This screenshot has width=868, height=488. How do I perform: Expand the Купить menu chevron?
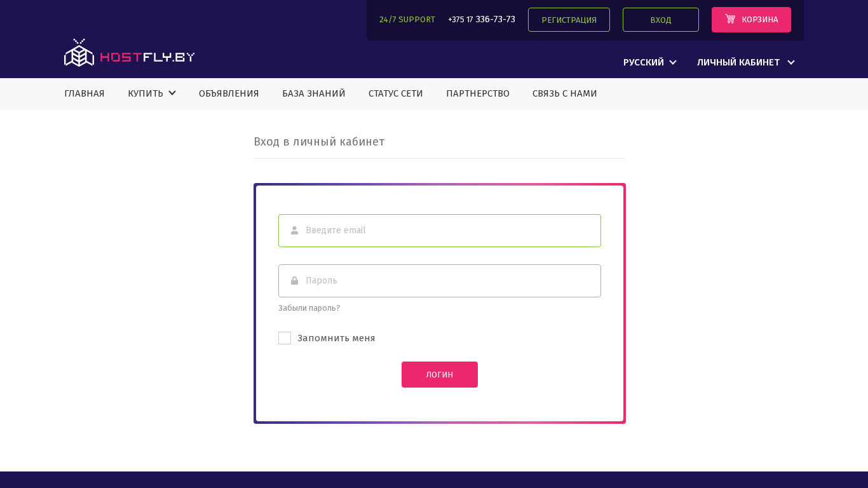(172, 93)
